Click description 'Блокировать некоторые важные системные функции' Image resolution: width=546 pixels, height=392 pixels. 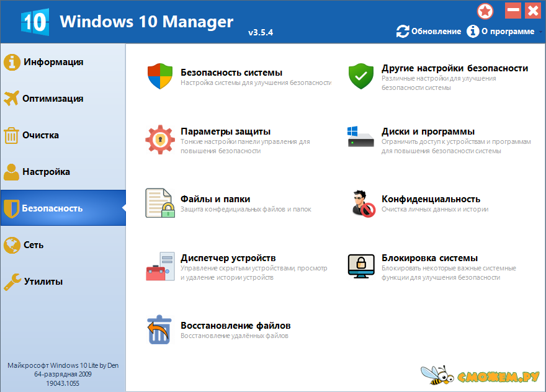coord(449,272)
